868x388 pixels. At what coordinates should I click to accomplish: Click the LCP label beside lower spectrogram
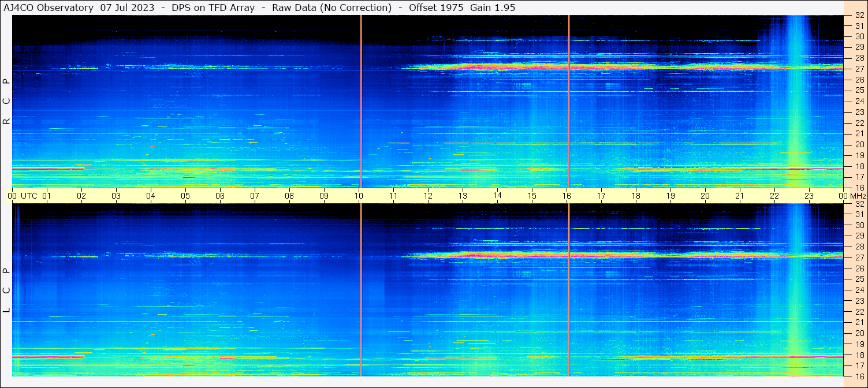[x=7, y=290]
